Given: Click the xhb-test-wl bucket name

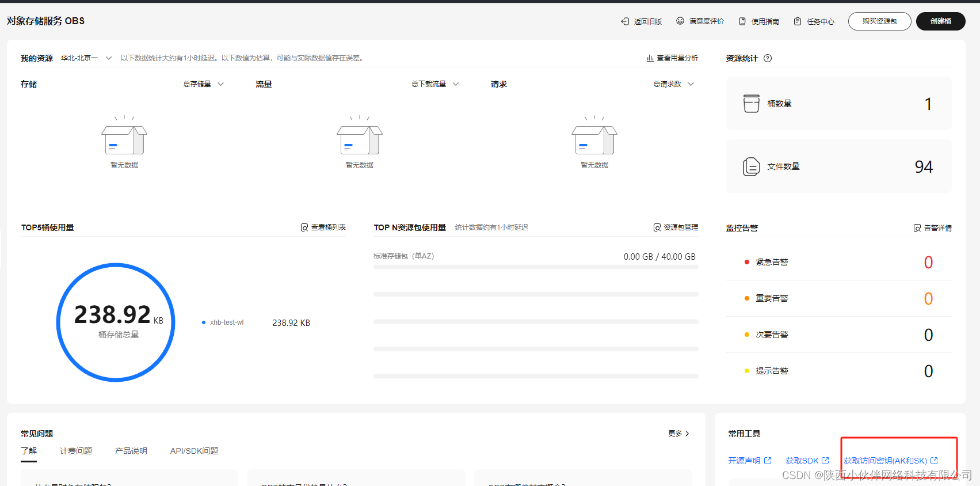Looking at the screenshot, I should [227, 322].
